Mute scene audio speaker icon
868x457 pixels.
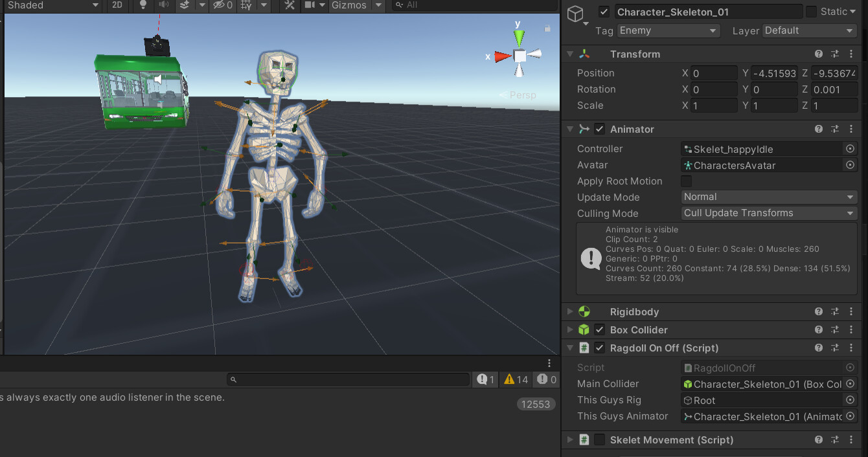tap(164, 5)
